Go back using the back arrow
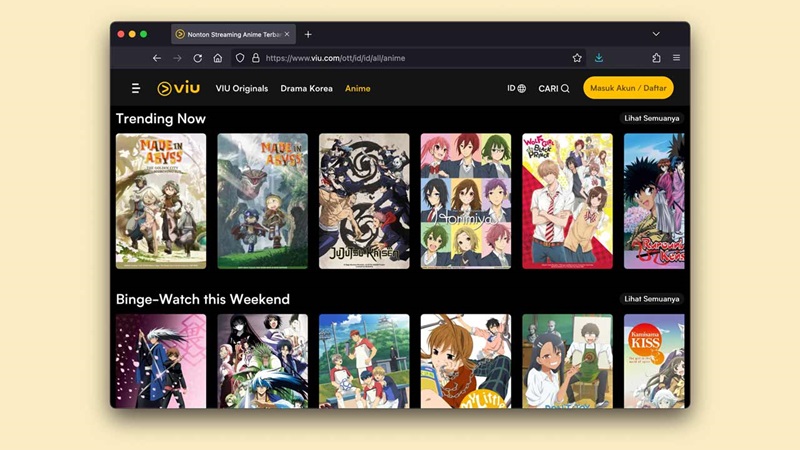The height and width of the screenshot is (450, 800). [157, 58]
